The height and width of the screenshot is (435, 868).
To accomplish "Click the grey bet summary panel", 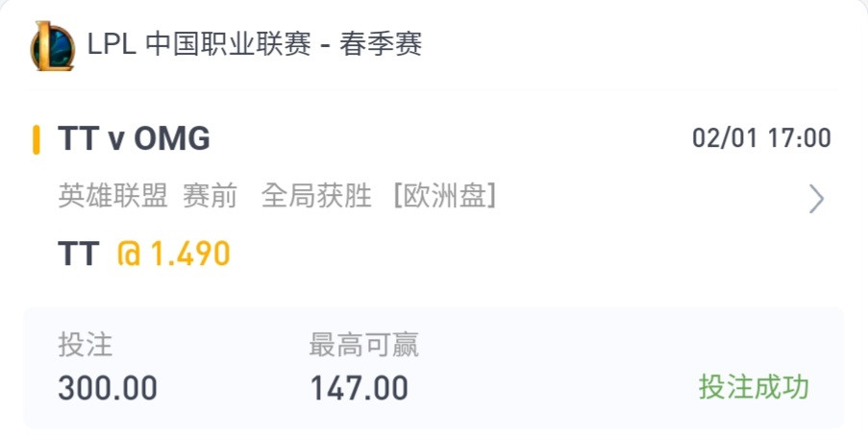I will (434, 368).
